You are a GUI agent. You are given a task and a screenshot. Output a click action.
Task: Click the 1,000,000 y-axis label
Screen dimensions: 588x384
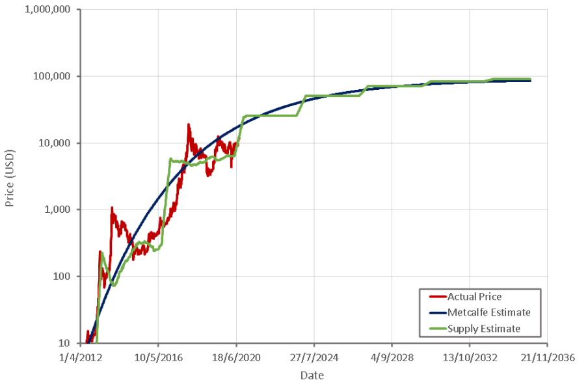(47, 9)
